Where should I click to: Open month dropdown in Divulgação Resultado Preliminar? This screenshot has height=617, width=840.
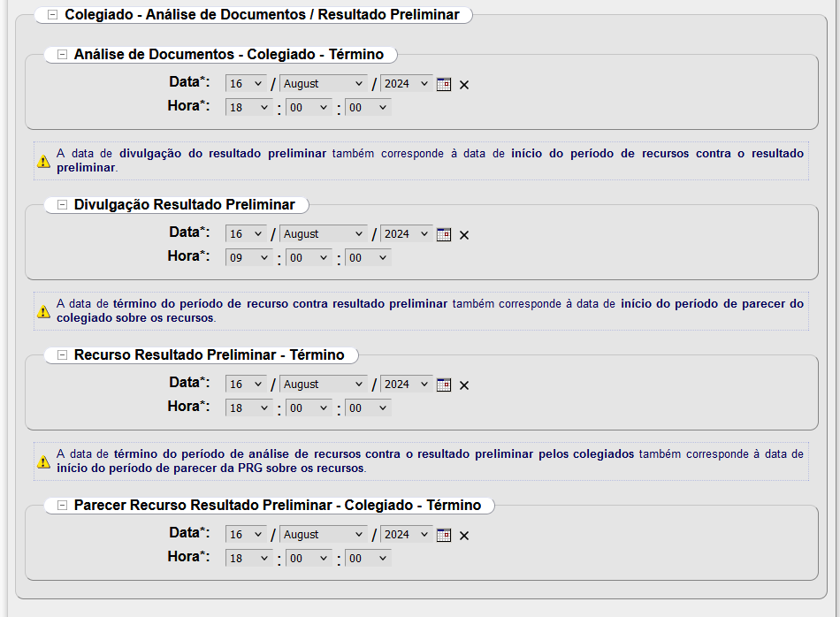click(x=323, y=234)
